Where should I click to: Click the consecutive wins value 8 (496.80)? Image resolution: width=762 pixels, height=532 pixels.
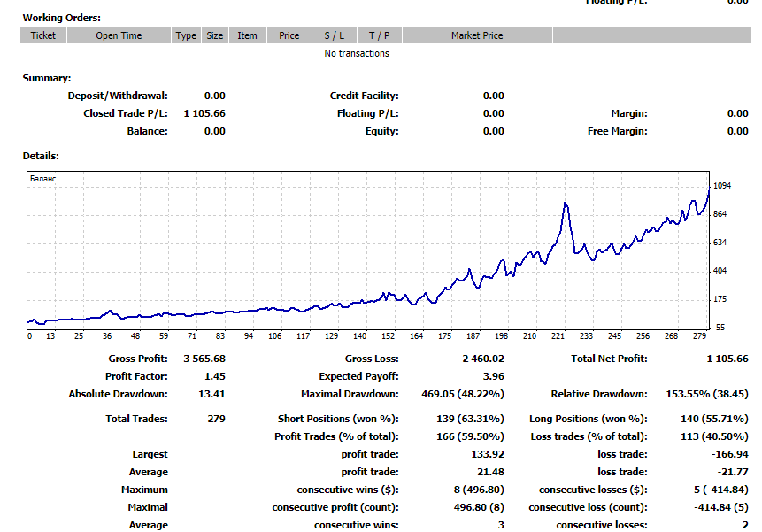[479, 490]
